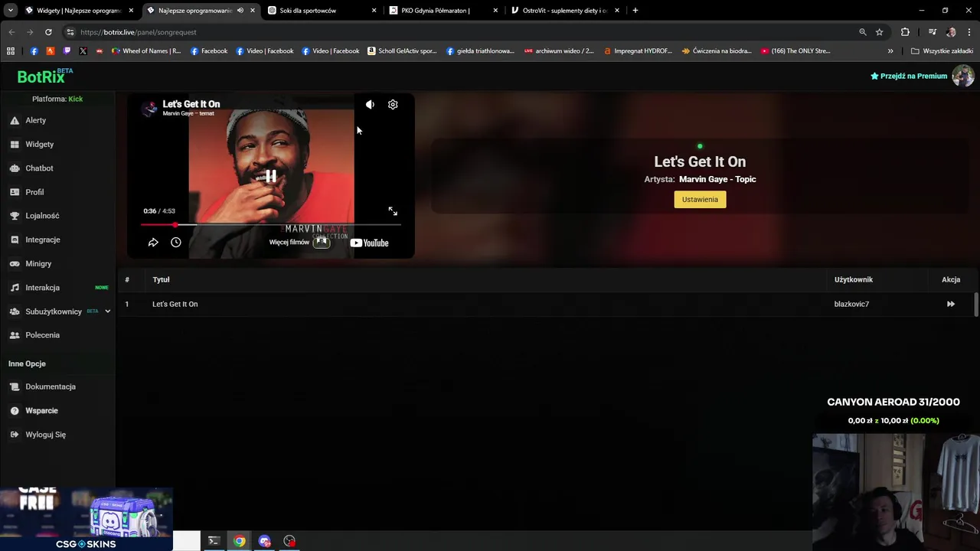Screen dimensions: 980x551
Task: Open Profil in the sidebar
Action: 34,192
